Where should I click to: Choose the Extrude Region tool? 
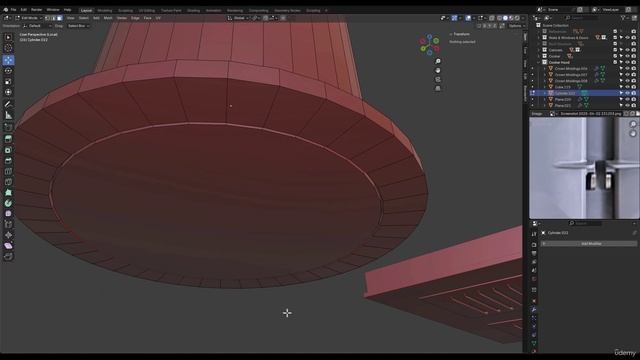[x=8, y=139]
